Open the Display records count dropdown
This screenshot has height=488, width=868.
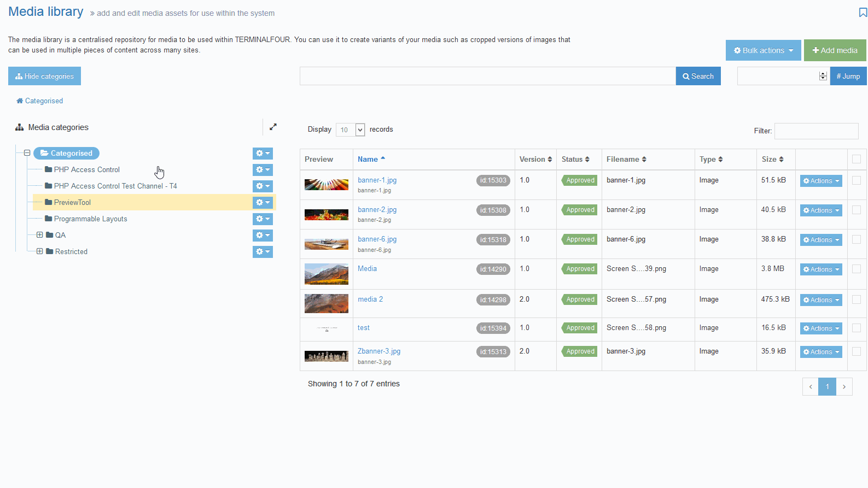(350, 130)
